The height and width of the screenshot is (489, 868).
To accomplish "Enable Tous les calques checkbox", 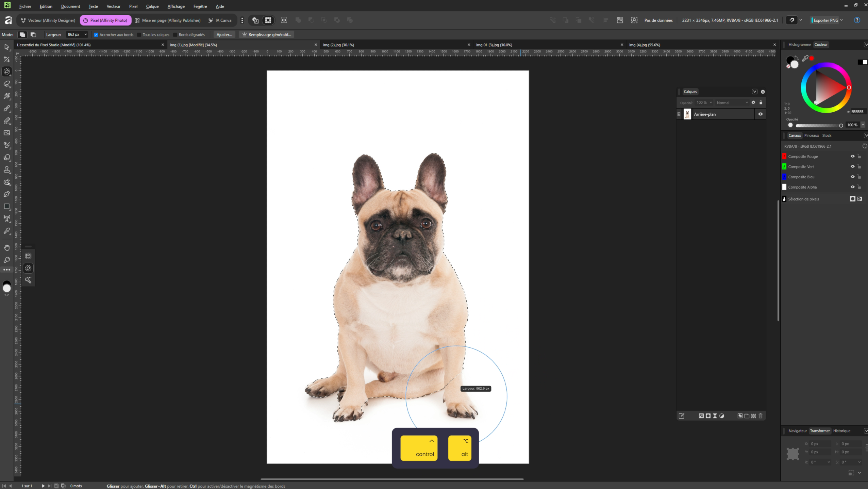I will pos(139,35).
